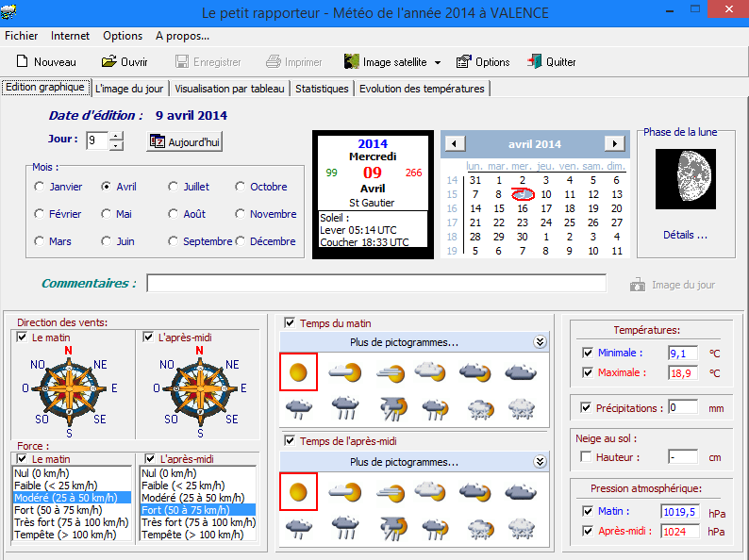The image size is (749, 560).
Task: Select the Décembre month radio button
Action: coord(240,241)
